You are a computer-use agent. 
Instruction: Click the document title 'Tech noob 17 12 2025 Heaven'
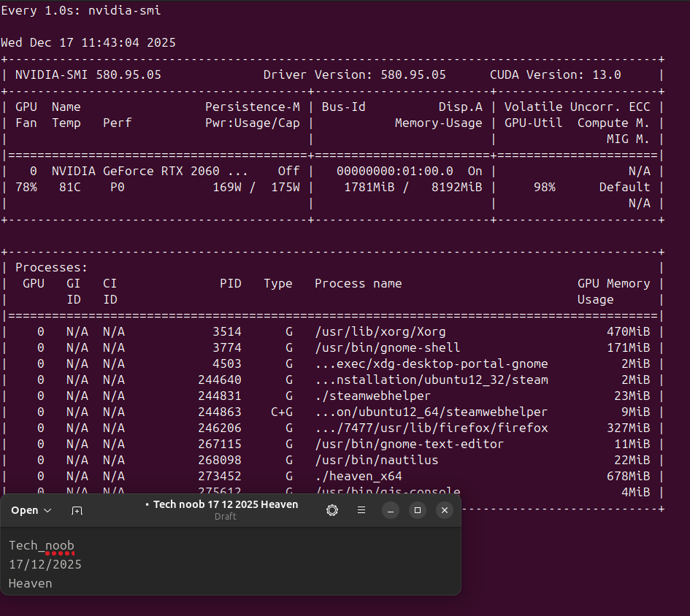tap(225, 504)
